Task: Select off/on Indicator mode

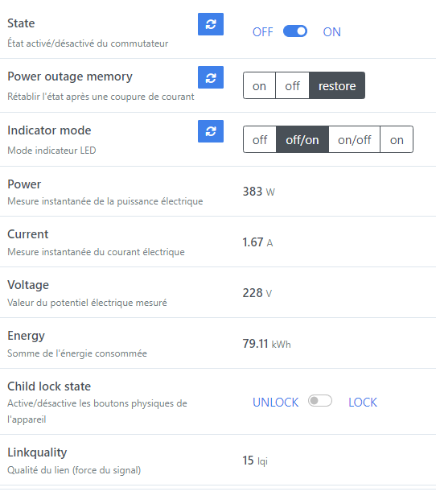Action: pyautogui.click(x=302, y=139)
